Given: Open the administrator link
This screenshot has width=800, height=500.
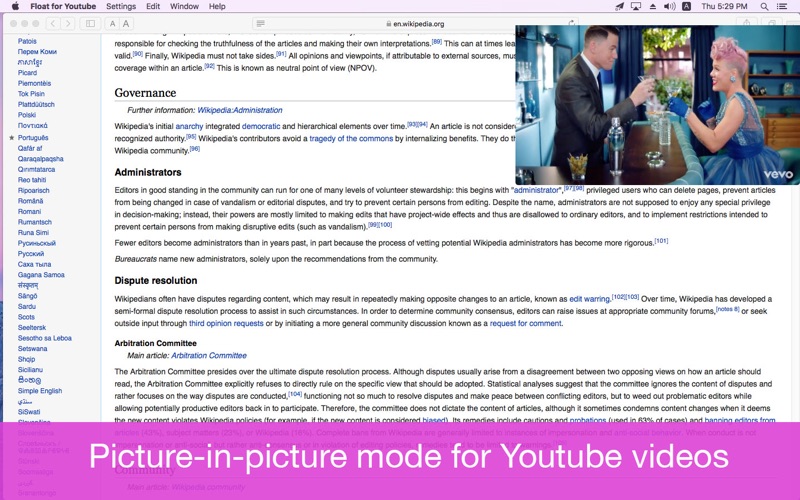Looking at the screenshot, I should tap(536, 190).
